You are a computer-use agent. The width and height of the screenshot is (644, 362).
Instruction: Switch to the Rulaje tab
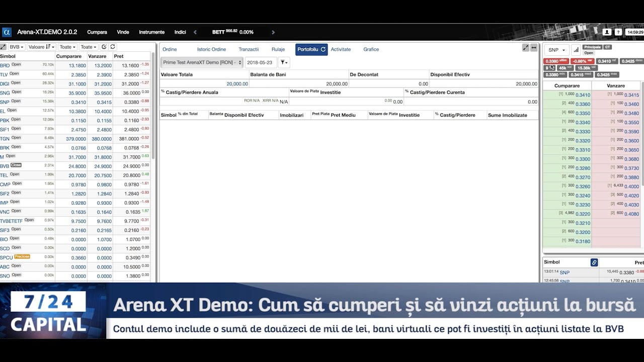coord(278,49)
